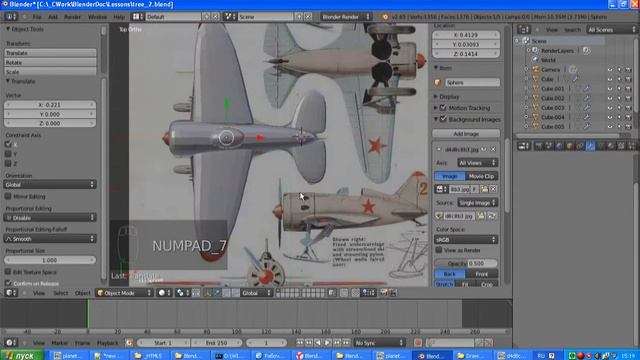This screenshot has height=360, width=640.
Task: Select Movie Clip background source button
Action: click(x=482, y=176)
